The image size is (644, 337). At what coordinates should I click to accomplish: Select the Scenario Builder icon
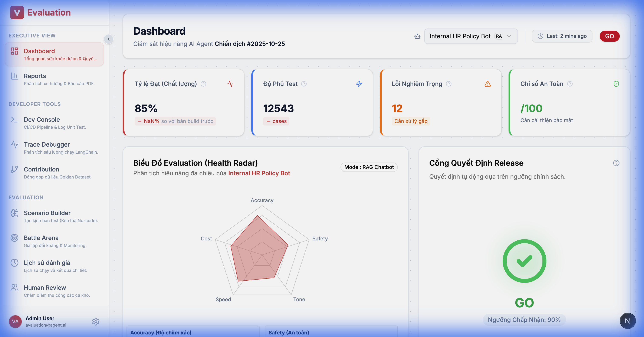14,213
